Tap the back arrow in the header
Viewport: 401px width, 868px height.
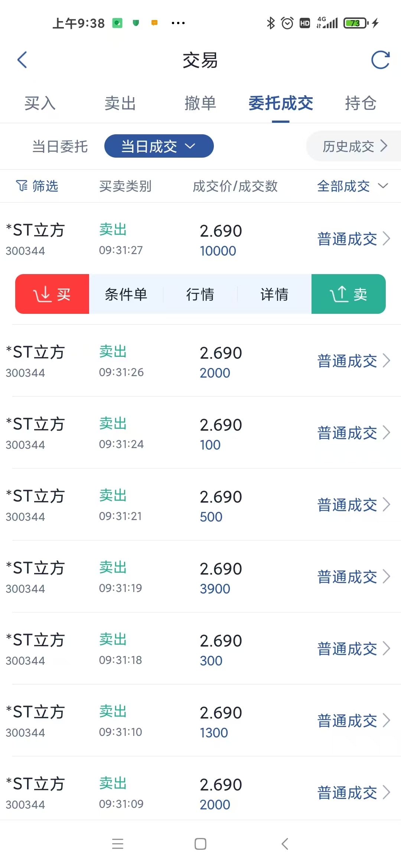tap(22, 60)
